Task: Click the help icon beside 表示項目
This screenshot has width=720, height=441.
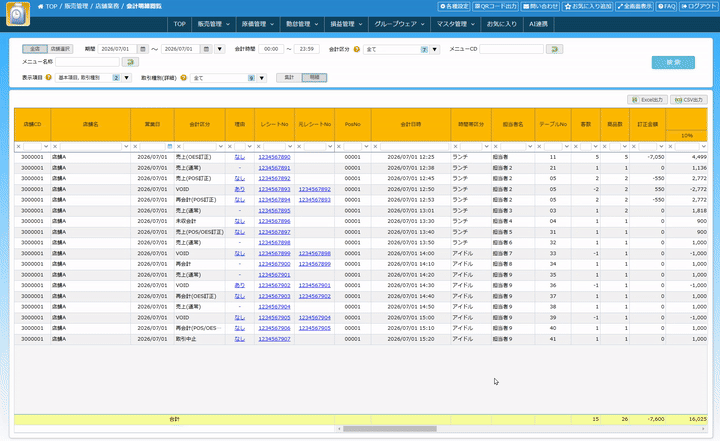Action: pyautogui.click(x=48, y=78)
